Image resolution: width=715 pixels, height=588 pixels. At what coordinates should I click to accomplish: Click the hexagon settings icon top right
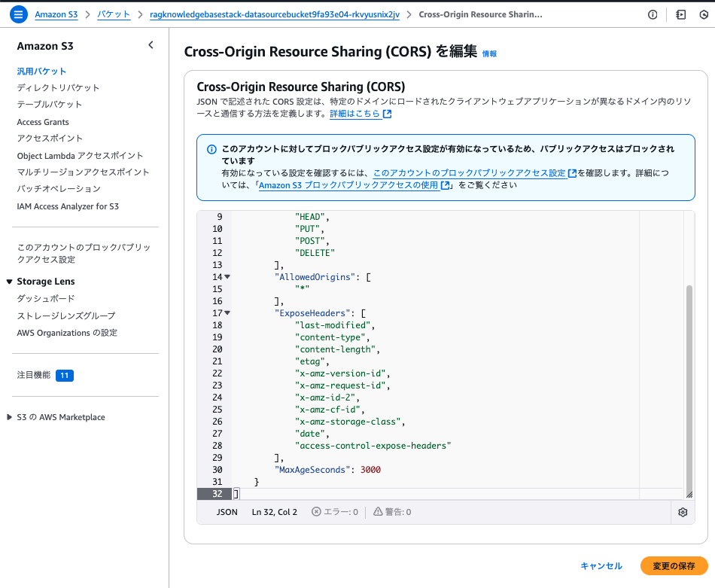click(x=704, y=14)
